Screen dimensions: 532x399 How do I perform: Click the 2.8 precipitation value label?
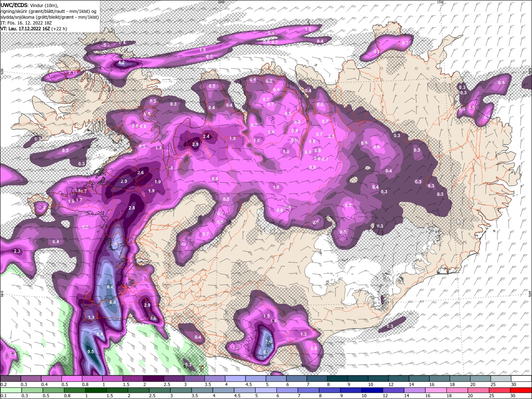132,208
